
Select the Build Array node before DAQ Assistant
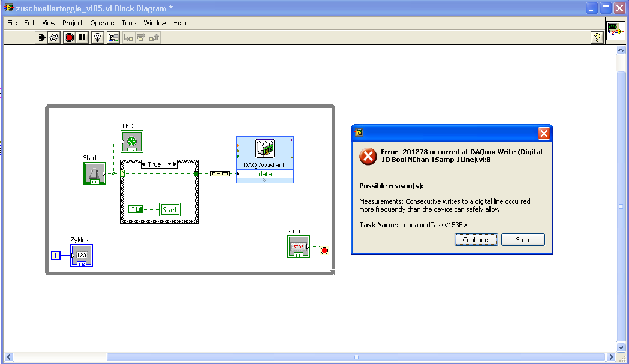point(220,173)
